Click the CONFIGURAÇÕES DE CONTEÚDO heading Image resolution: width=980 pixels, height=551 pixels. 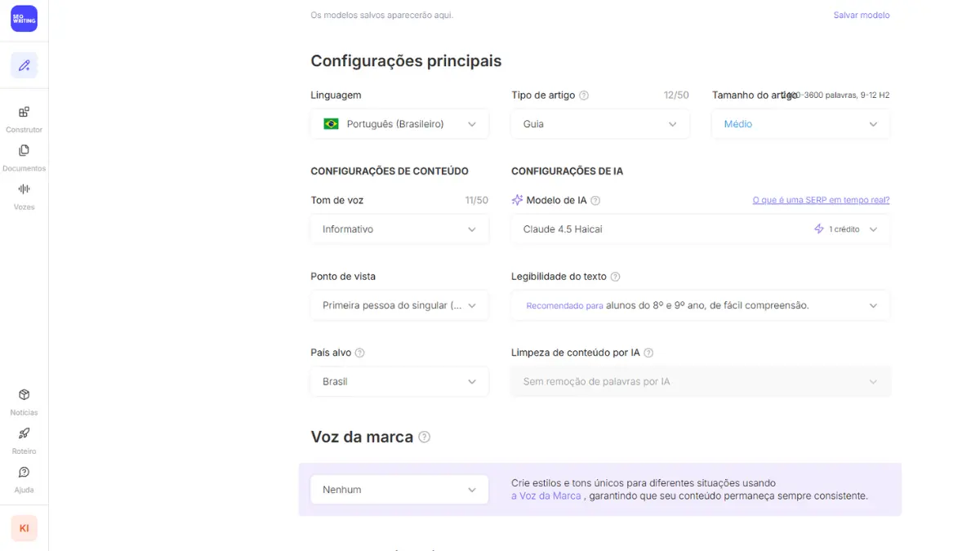click(390, 171)
